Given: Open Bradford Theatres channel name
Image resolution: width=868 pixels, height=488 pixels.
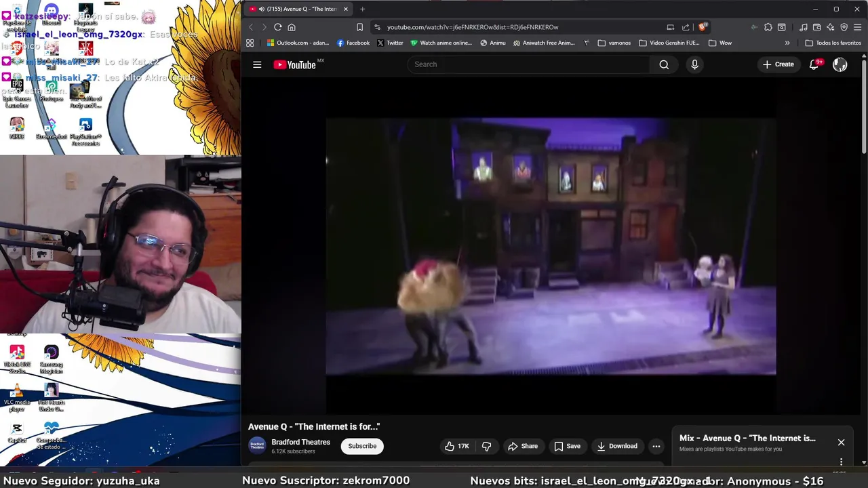Looking at the screenshot, I should click(301, 442).
